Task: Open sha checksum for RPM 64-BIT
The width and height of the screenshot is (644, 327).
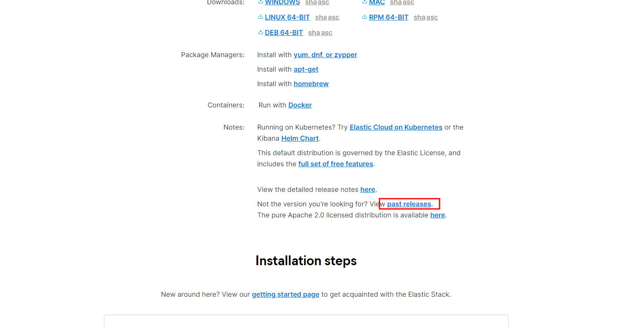Action: (x=420, y=17)
